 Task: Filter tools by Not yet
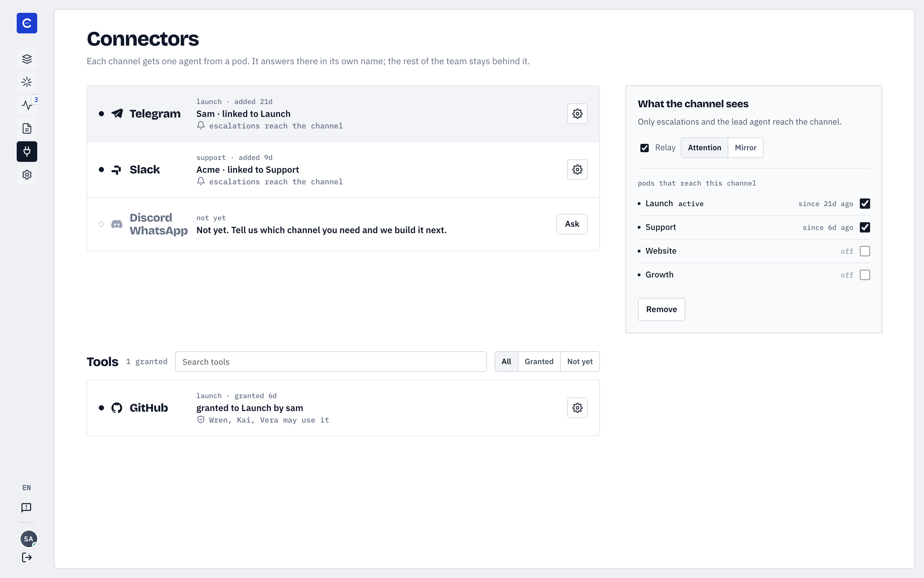pyautogui.click(x=580, y=361)
